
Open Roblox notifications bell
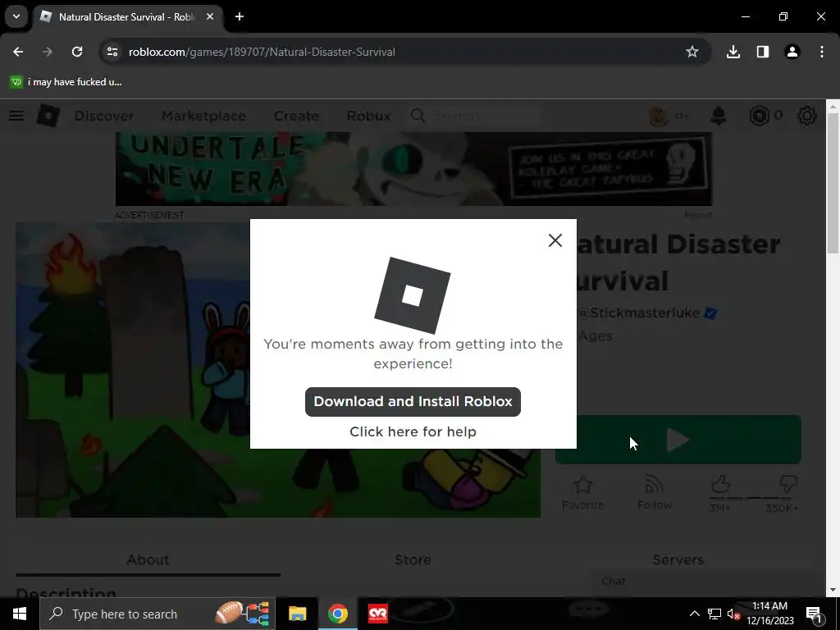[719, 116]
